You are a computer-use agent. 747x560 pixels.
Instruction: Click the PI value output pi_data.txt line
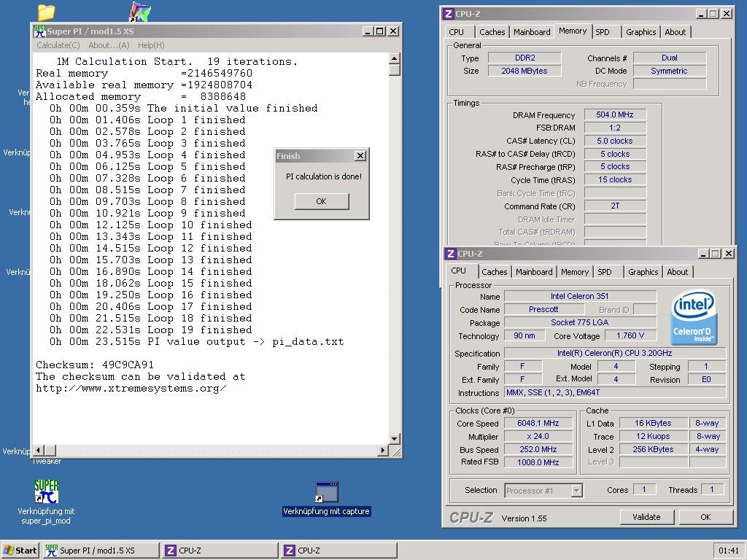197,342
